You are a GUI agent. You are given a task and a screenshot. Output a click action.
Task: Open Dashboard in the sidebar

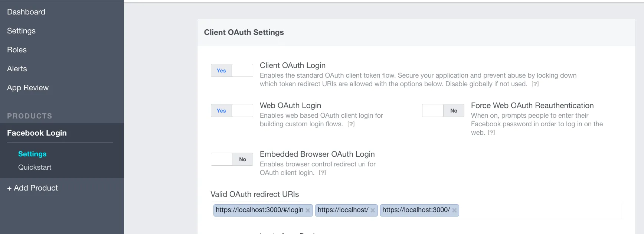point(26,12)
